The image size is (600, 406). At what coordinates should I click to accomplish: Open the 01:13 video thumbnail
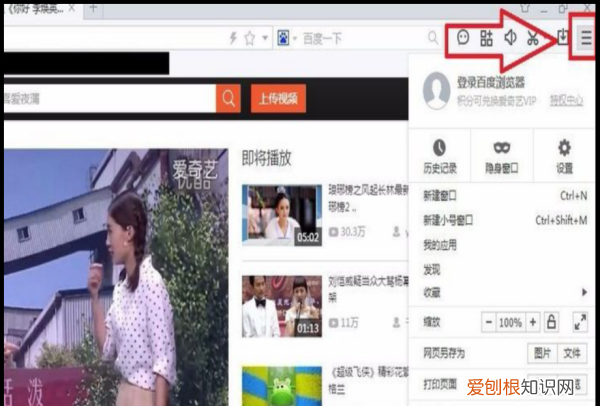pyautogui.click(x=282, y=307)
